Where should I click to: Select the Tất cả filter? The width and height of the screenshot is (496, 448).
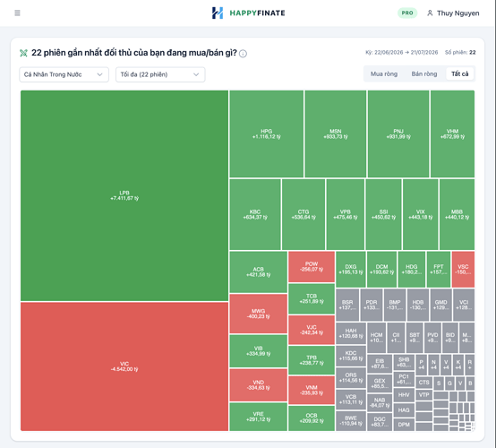tap(459, 73)
